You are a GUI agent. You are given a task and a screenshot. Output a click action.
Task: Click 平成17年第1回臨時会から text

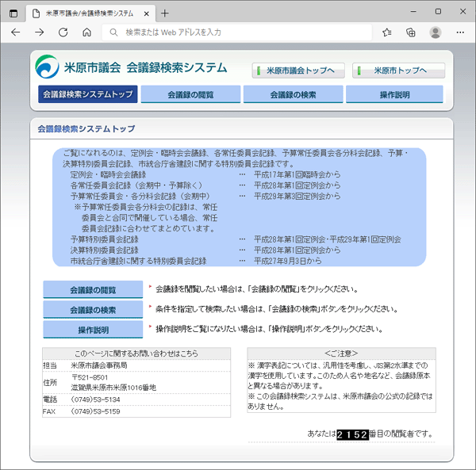pos(297,174)
